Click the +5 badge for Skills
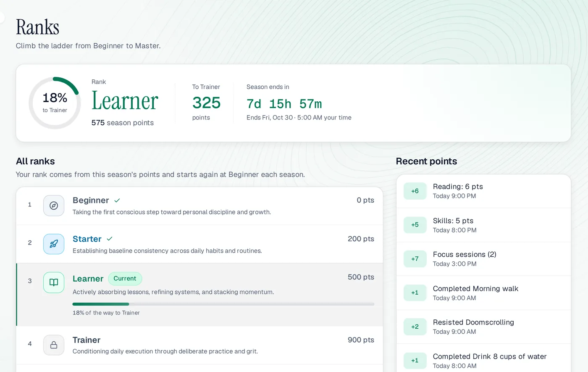 pos(415,225)
